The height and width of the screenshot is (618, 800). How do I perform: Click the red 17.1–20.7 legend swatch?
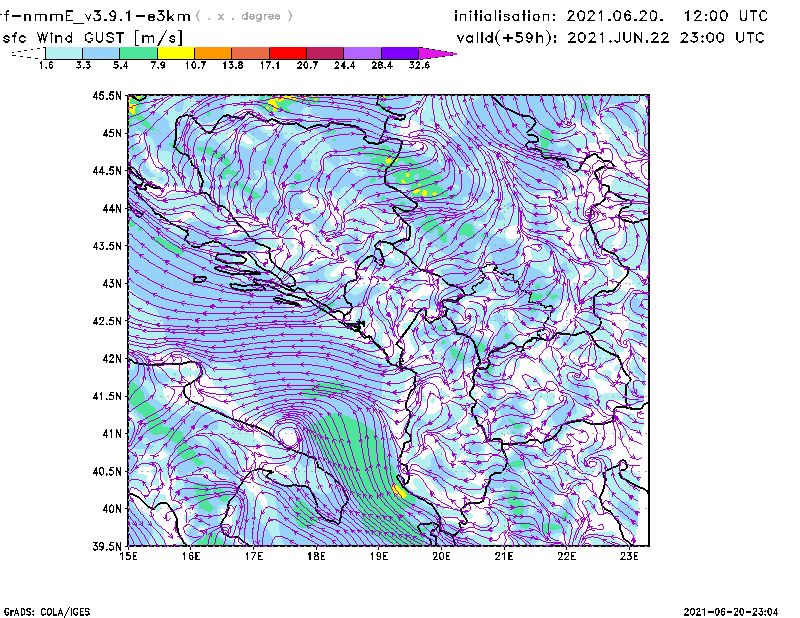pyautogui.click(x=288, y=53)
